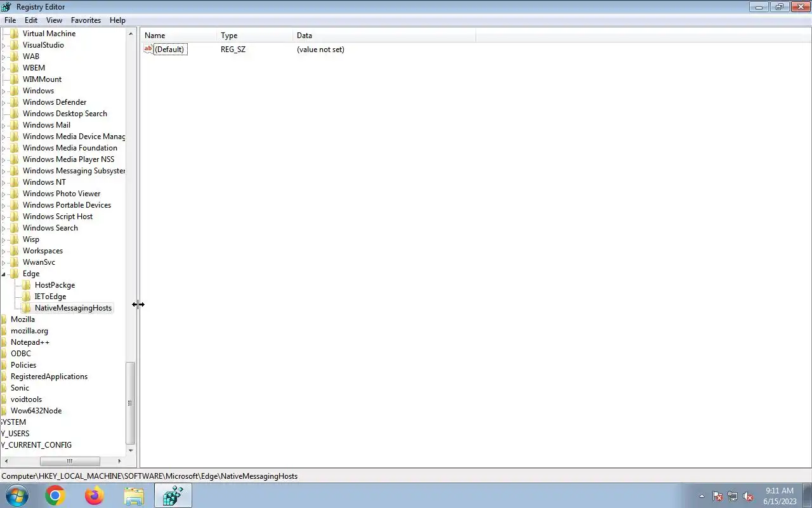The width and height of the screenshot is (812, 508).
Task: Expand the Windows Search key
Action: 4,228
